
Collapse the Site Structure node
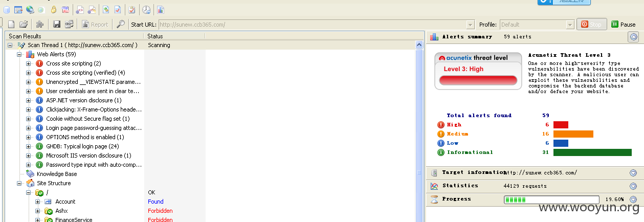[x=19, y=183]
